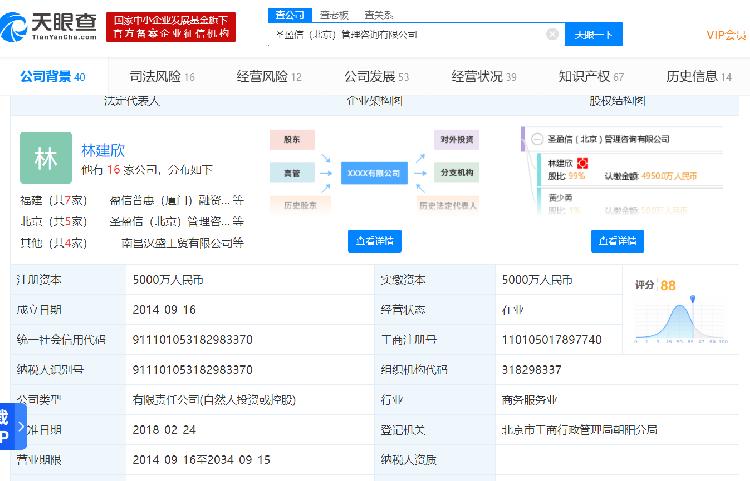Click the 商务服务业 industry value
750x481 pixels.
tap(529, 400)
